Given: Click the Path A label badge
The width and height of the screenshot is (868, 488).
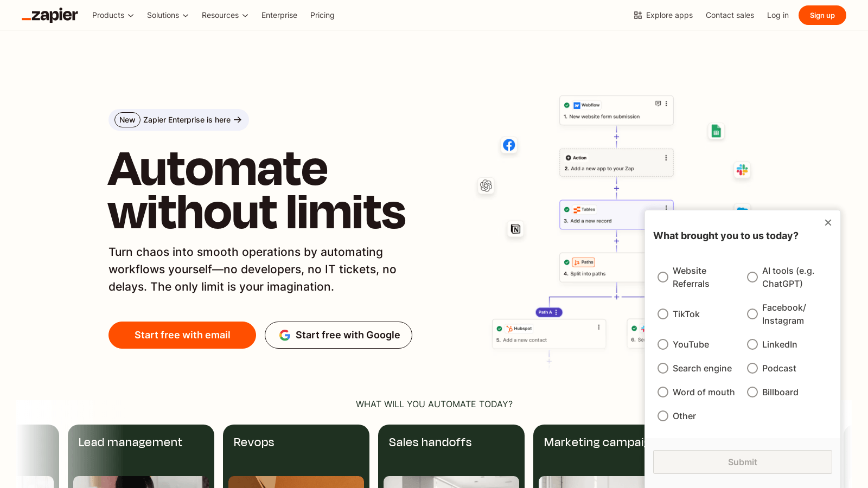Looking at the screenshot, I should [x=549, y=312].
